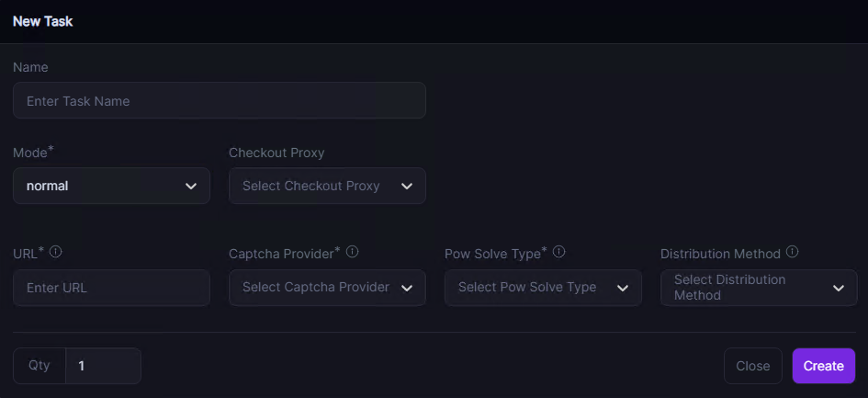Click the info icon next to URL
Viewport: 868px width, 398px height.
(56, 252)
